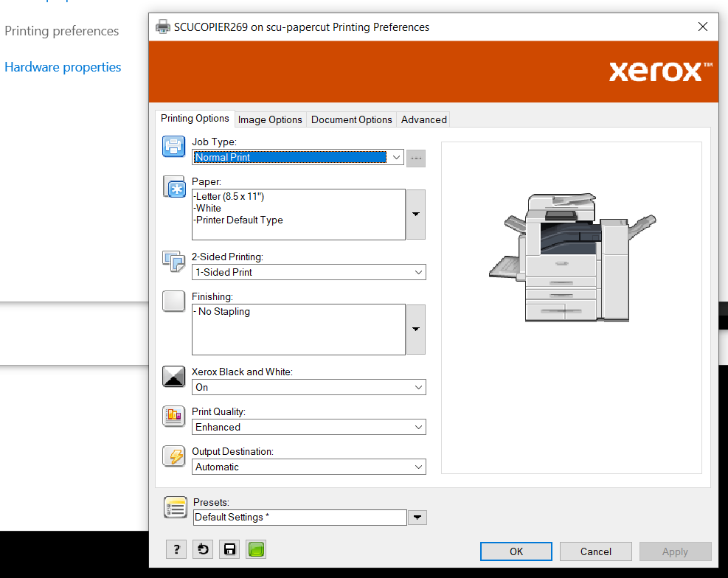
Task: Click the Output Destination lightning icon
Action: (173, 456)
